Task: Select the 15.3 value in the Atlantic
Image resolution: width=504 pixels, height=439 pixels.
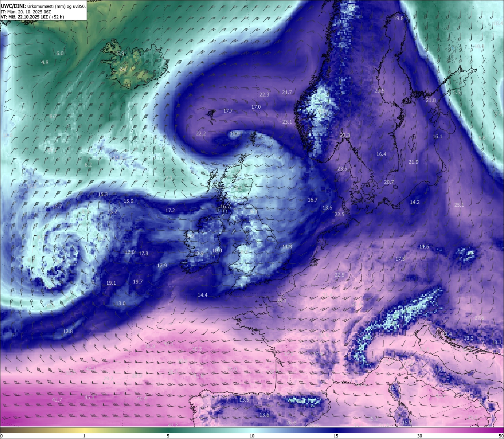Action: click(103, 194)
